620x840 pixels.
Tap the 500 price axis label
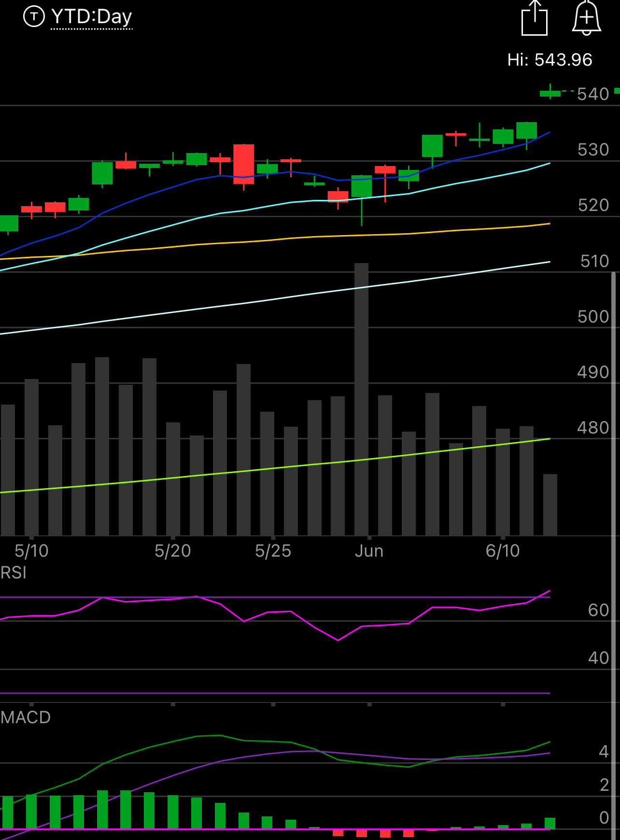(593, 317)
